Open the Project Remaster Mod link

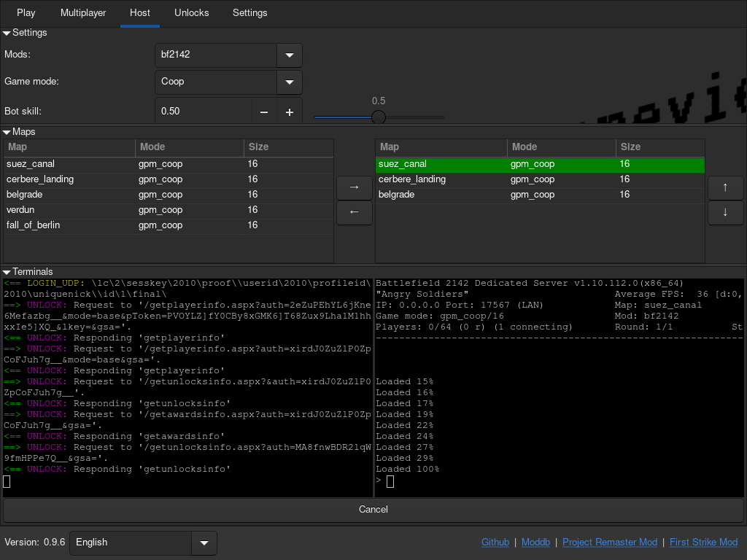610,542
